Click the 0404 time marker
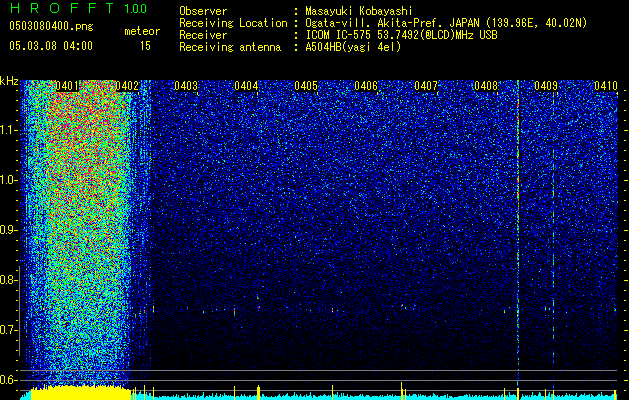 [246, 86]
